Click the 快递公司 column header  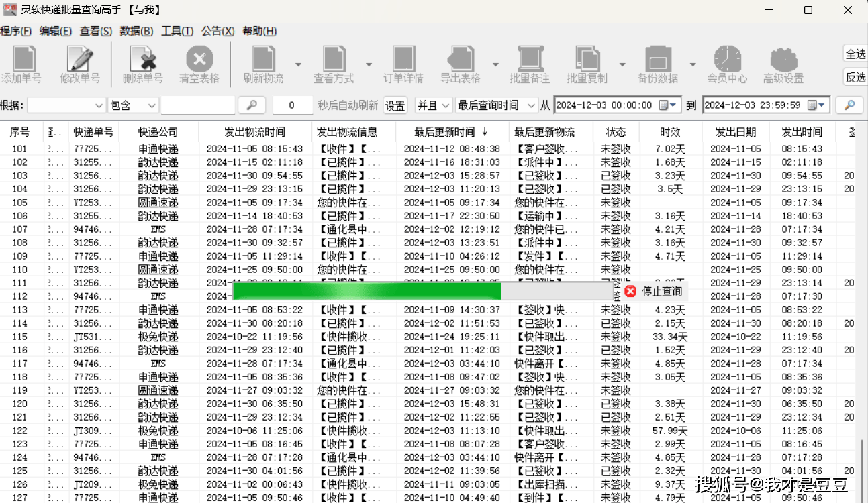click(x=158, y=132)
